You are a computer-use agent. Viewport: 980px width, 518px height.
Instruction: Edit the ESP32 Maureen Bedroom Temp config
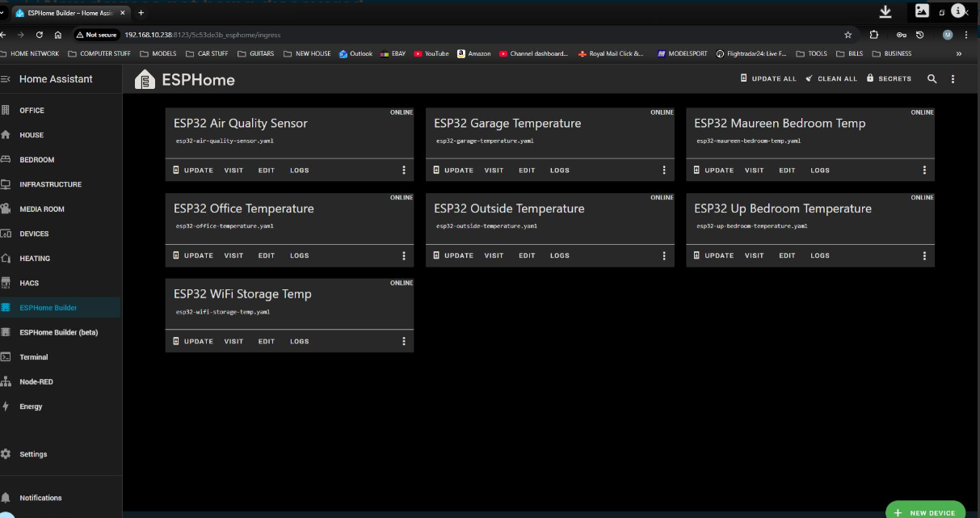pyautogui.click(x=787, y=171)
